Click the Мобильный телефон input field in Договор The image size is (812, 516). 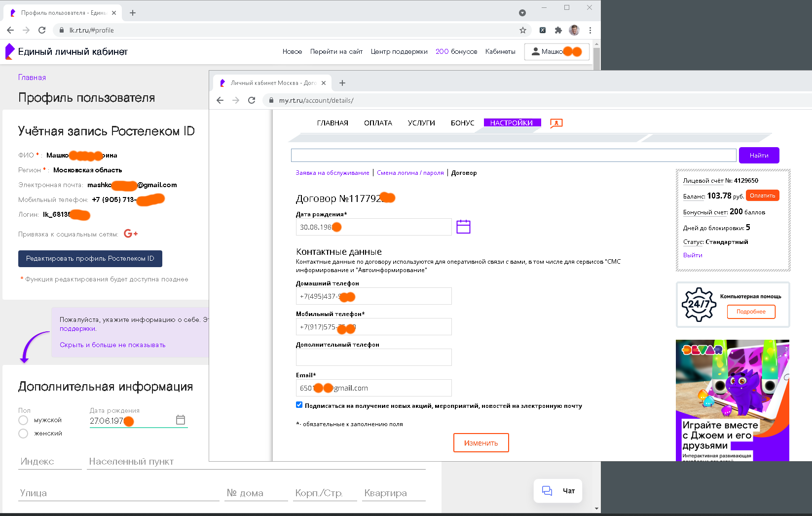pos(373,327)
